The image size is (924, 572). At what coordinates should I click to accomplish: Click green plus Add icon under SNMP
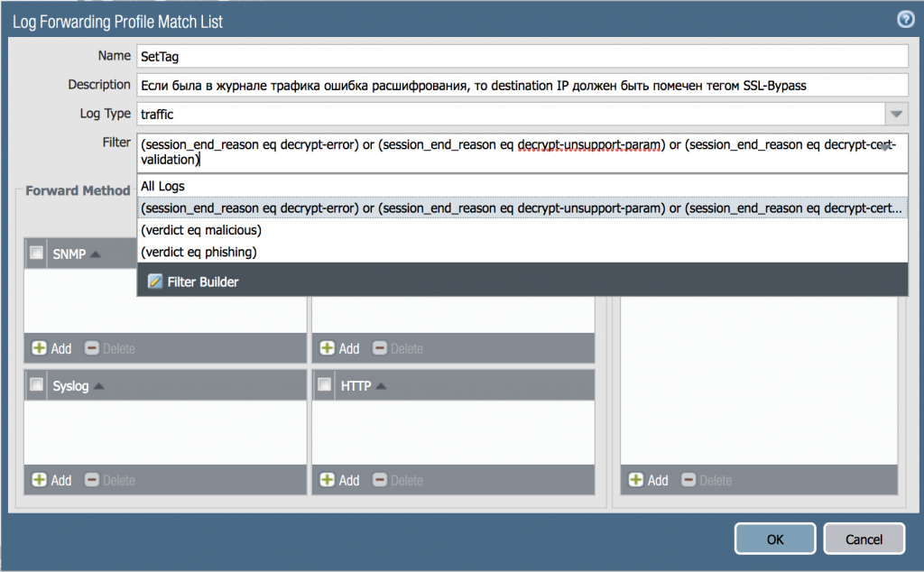[x=39, y=348]
